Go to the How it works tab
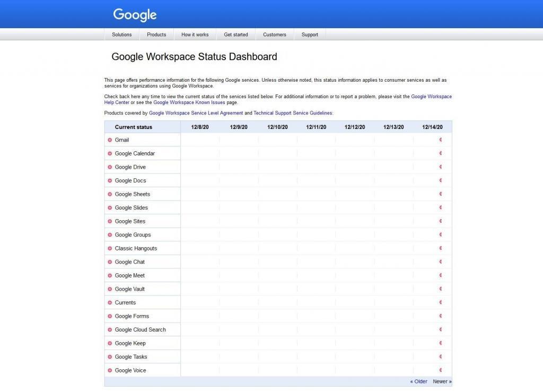This screenshot has width=543, height=392. point(195,34)
